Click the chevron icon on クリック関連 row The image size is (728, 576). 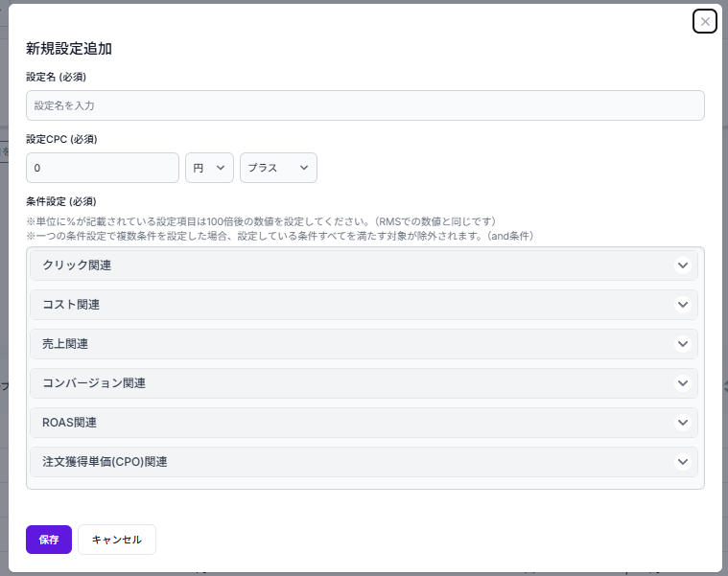pos(683,265)
